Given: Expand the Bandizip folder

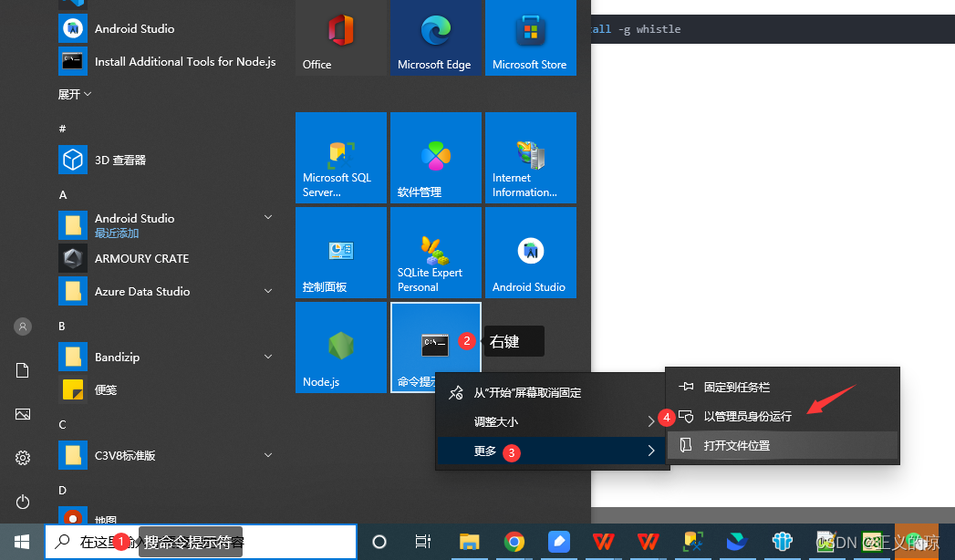Looking at the screenshot, I should [168, 358].
